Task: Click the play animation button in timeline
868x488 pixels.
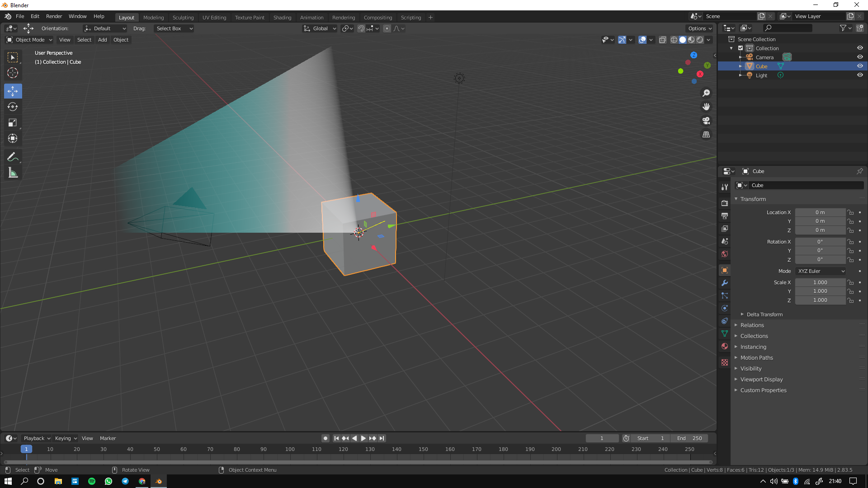Action: coord(363,438)
